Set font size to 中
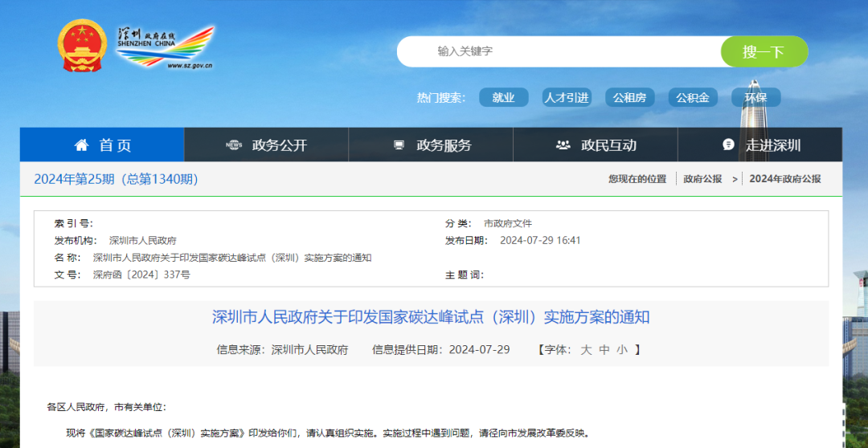Viewport: 868px width, 448px height. pyautogui.click(x=604, y=349)
